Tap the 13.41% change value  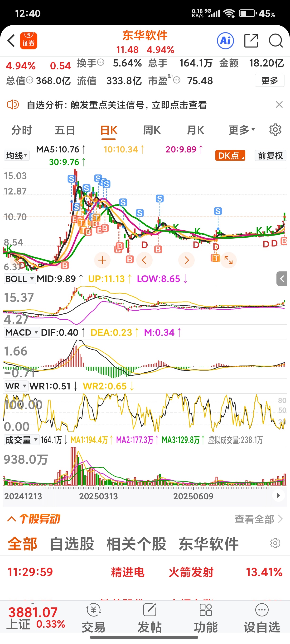pos(264,572)
